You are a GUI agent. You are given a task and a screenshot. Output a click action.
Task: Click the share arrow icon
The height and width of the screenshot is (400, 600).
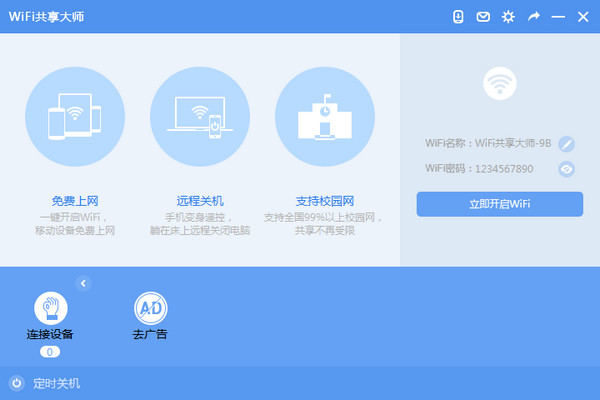[534, 16]
